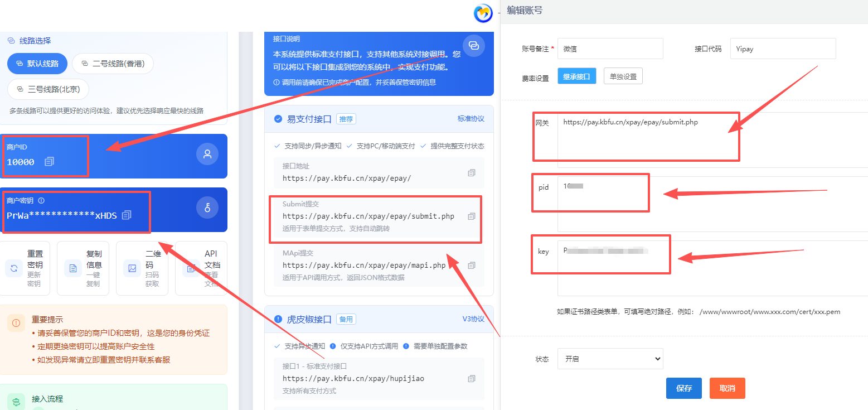Image resolution: width=868 pixels, height=410 pixels.
Task: Click the 取消 cancel button
Action: click(727, 388)
